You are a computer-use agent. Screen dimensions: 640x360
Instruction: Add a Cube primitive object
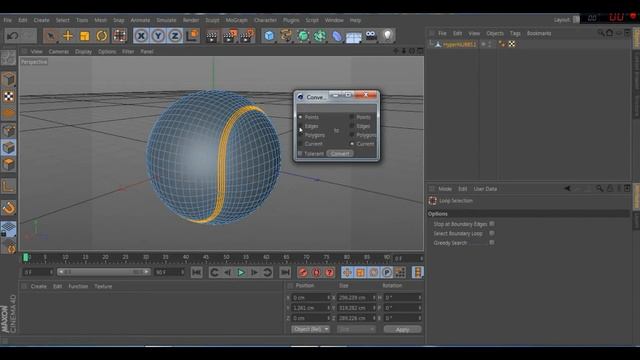point(269,36)
